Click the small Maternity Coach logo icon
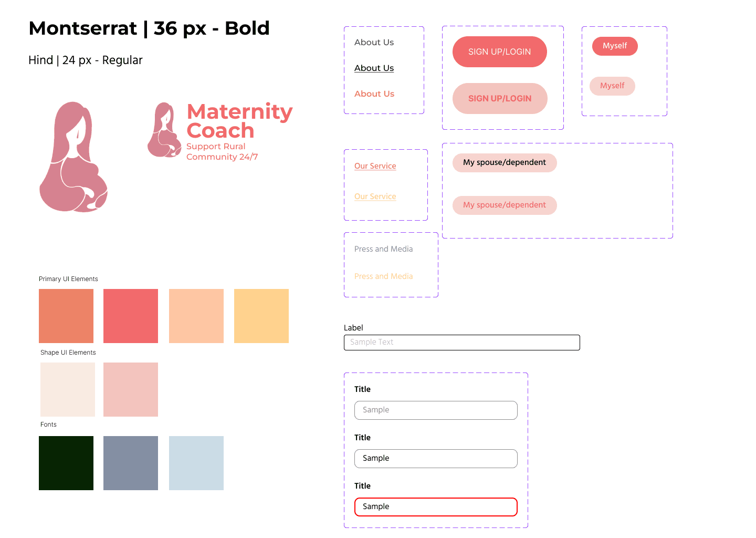756x538 pixels. (x=164, y=130)
